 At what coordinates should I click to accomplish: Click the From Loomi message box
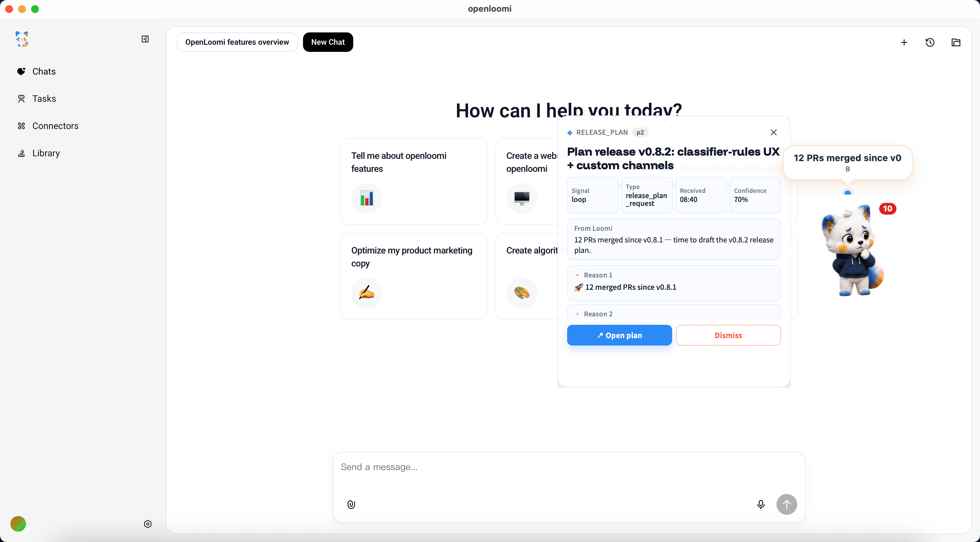point(674,240)
